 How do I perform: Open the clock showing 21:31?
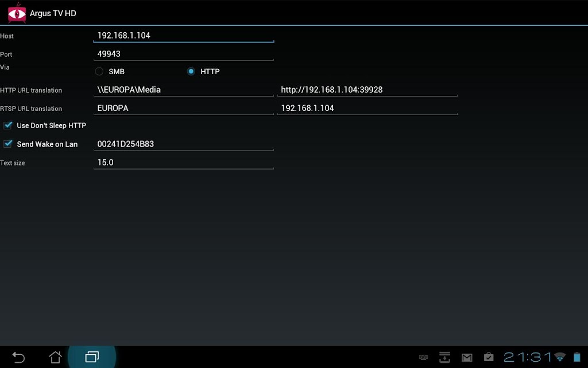click(528, 356)
